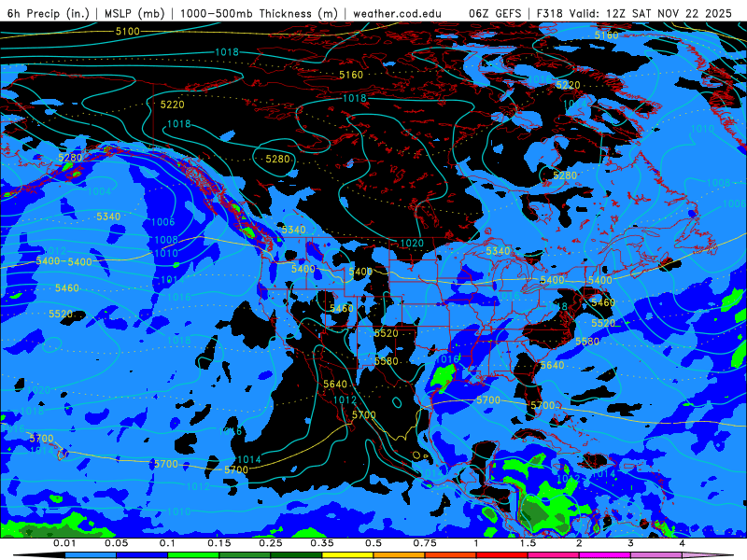Click the dark blue 0.05 legend color swatch
Screen dimensions: 747x560
(x=142, y=555)
